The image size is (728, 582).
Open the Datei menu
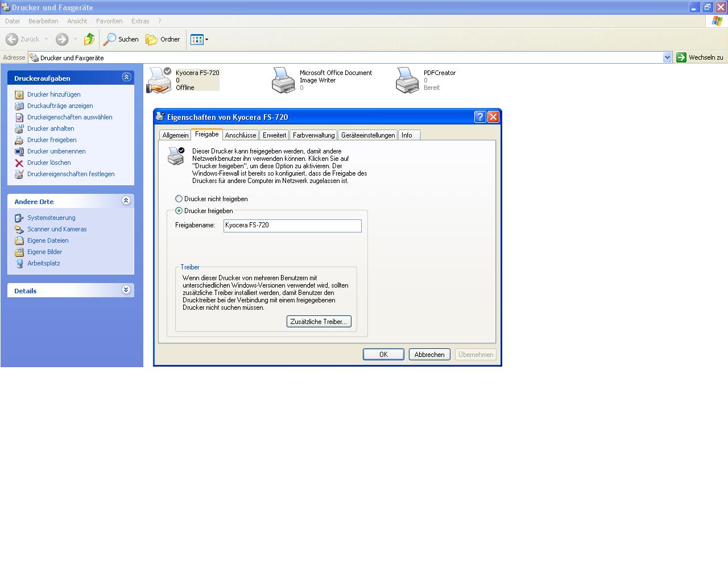[13, 21]
